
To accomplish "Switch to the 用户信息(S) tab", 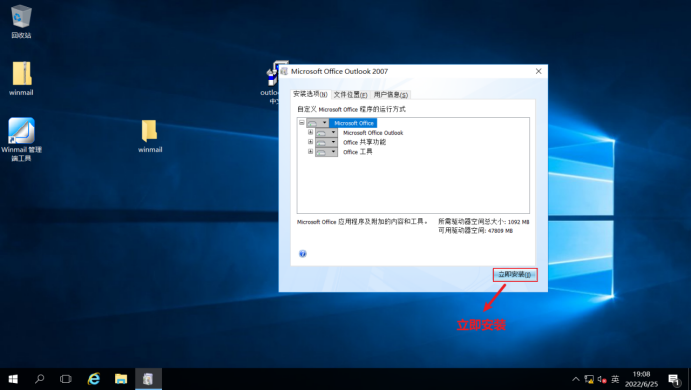I will click(391, 95).
